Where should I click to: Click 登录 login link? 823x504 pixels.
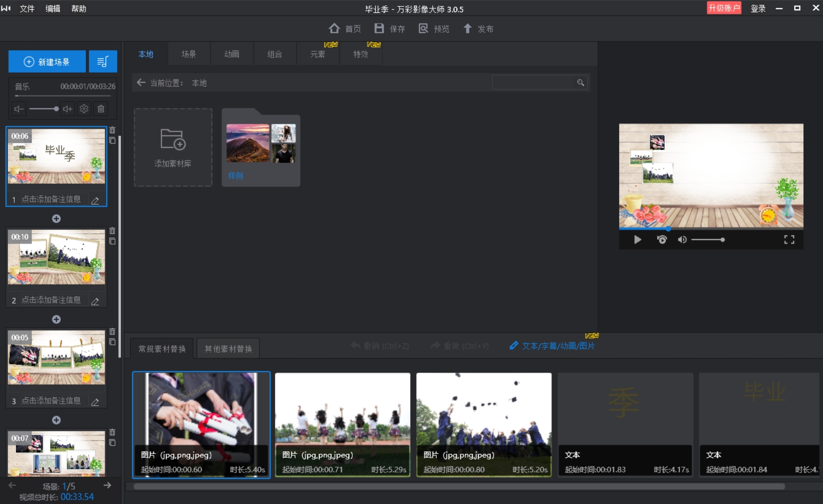pyautogui.click(x=758, y=8)
